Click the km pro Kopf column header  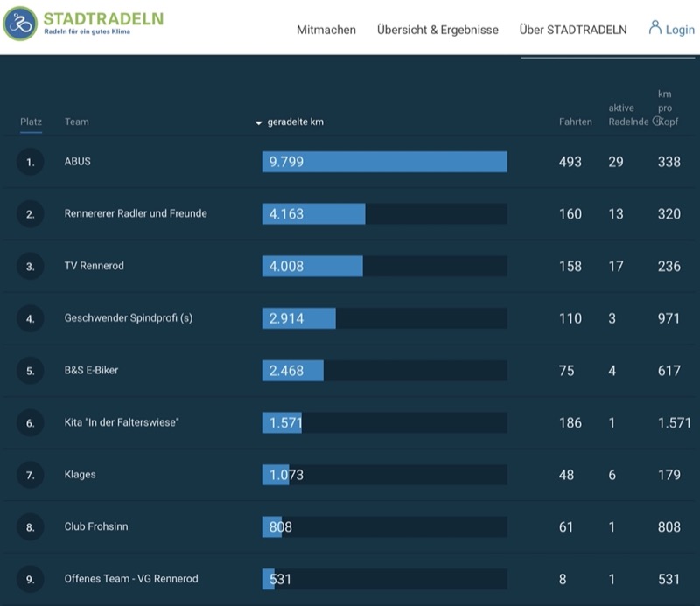pos(668,108)
